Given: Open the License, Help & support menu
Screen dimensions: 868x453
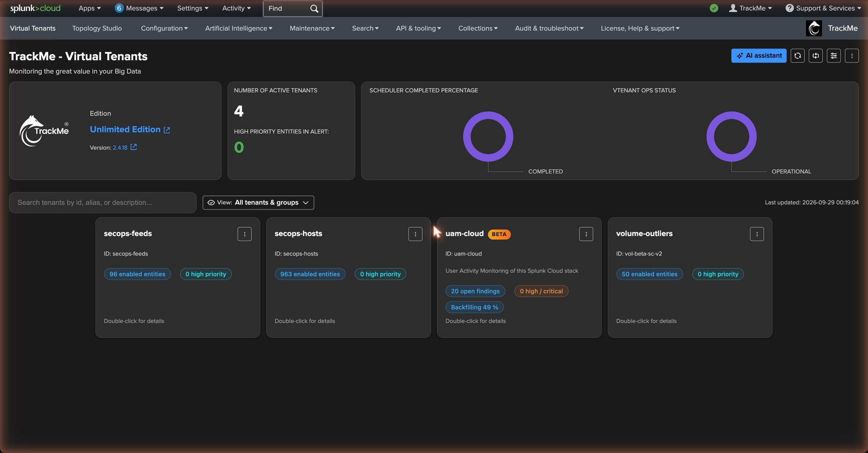Looking at the screenshot, I should click(x=640, y=28).
